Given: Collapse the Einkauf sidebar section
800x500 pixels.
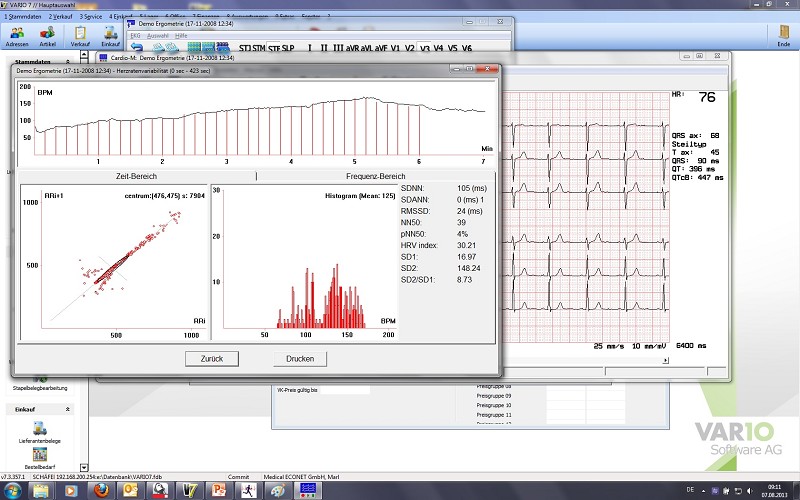Looking at the screenshot, I should pyautogui.click(x=68, y=409).
